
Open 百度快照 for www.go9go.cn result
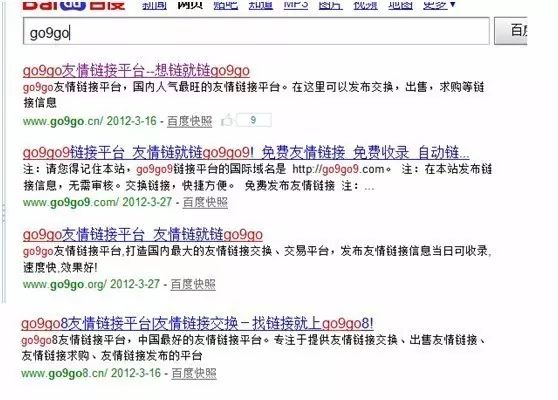(190, 121)
